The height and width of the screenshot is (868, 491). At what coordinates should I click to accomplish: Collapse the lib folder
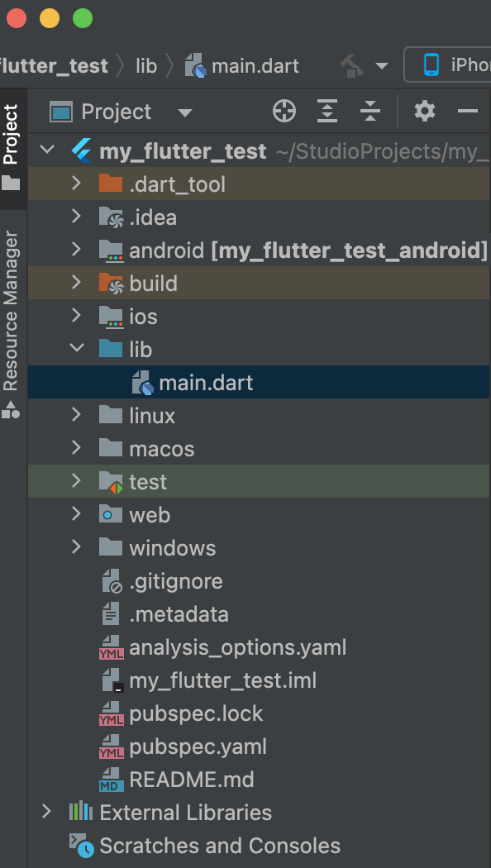pyautogui.click(x=76, y=349)
